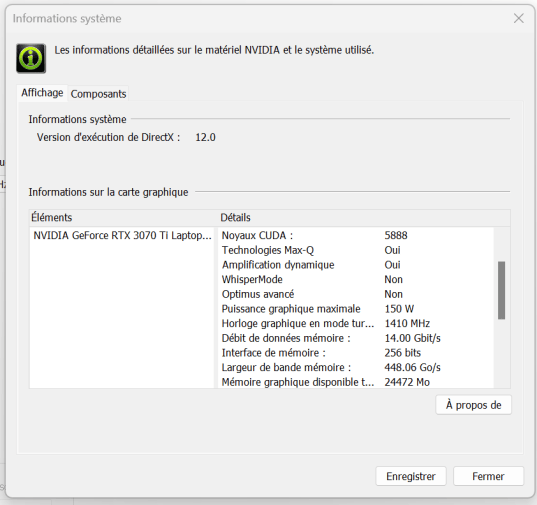Click the Débit de données mémoire row
Screen dimensions: 537x505
pos(356,338)
